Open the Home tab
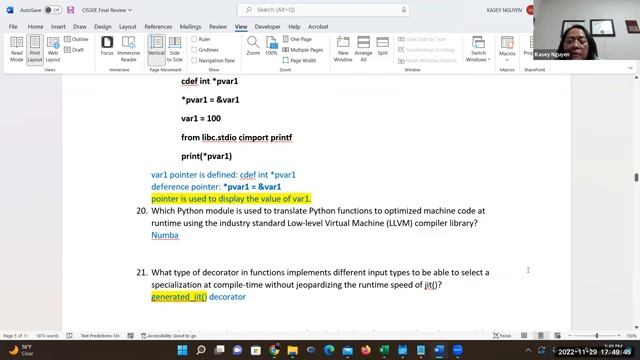The height and width of the screenshot is (360, 640). point(36,27)
